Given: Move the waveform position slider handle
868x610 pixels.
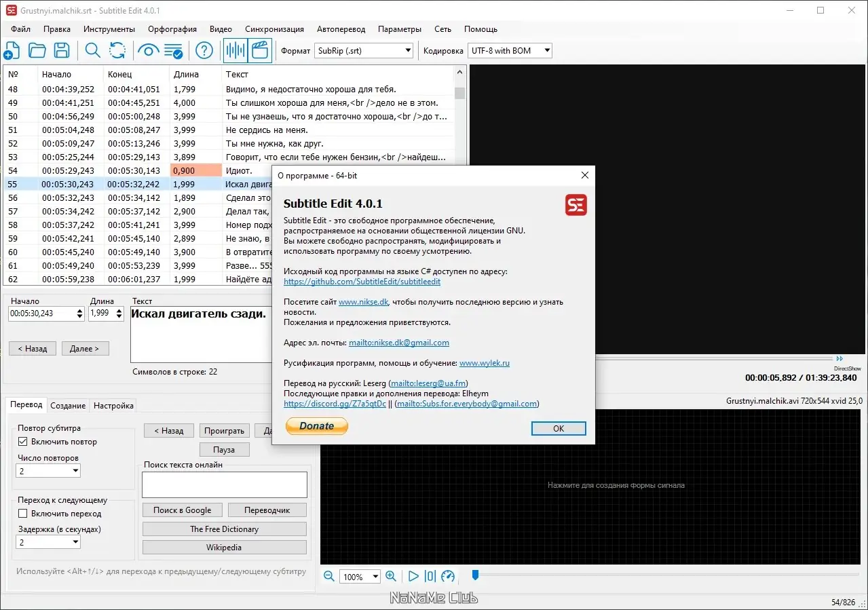Looking at the screenshot, I should [x=475, y=575].
